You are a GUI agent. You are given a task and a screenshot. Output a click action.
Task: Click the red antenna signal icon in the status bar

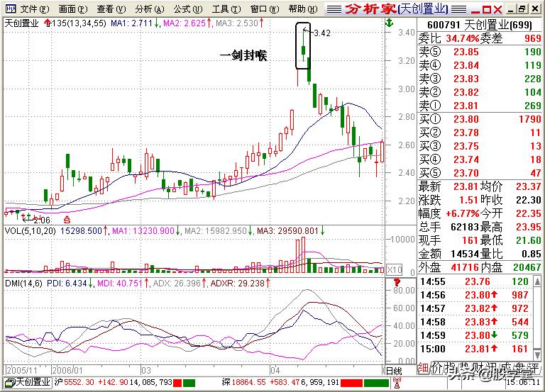(x=397, y=382)
